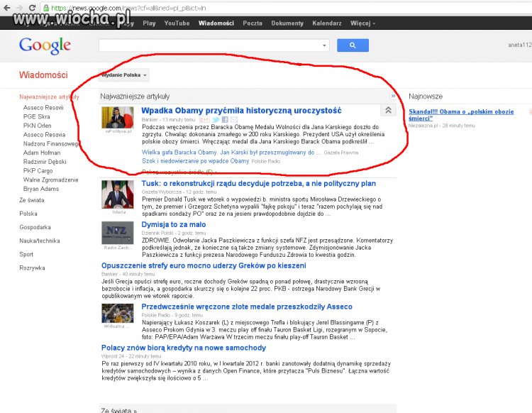The image size is (532, 413).
Task: Click the red Wiadomości page title
Action: [x=43, y=75]
